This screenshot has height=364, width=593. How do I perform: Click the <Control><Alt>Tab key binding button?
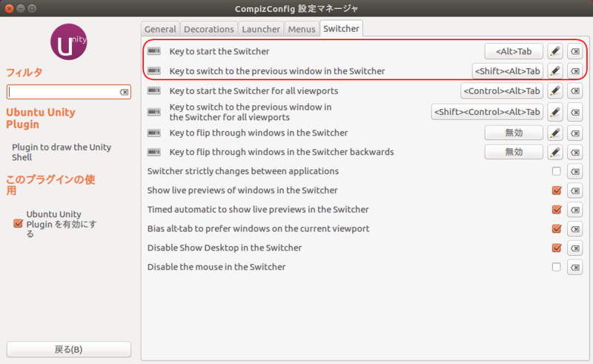click(502, 90)
